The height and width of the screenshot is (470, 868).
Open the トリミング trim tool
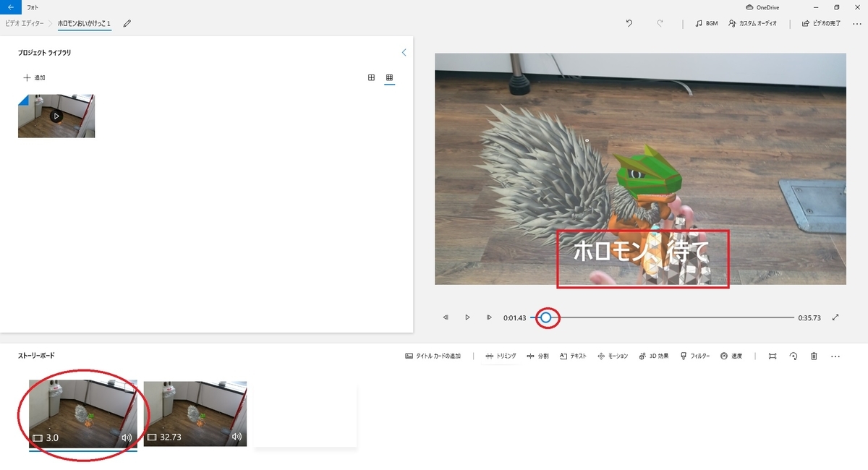(501, 356)
